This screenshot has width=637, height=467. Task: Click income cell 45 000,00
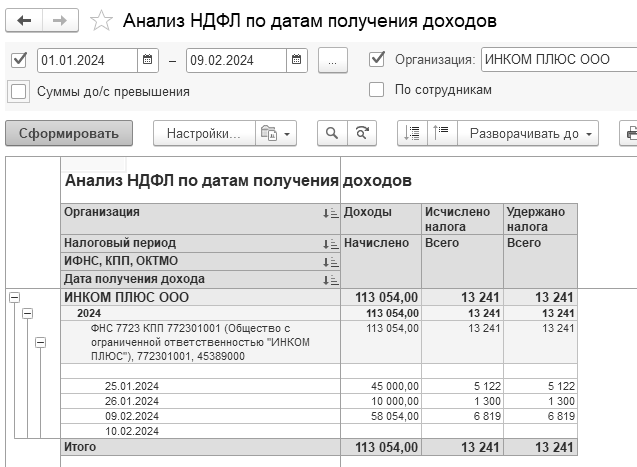381,386
